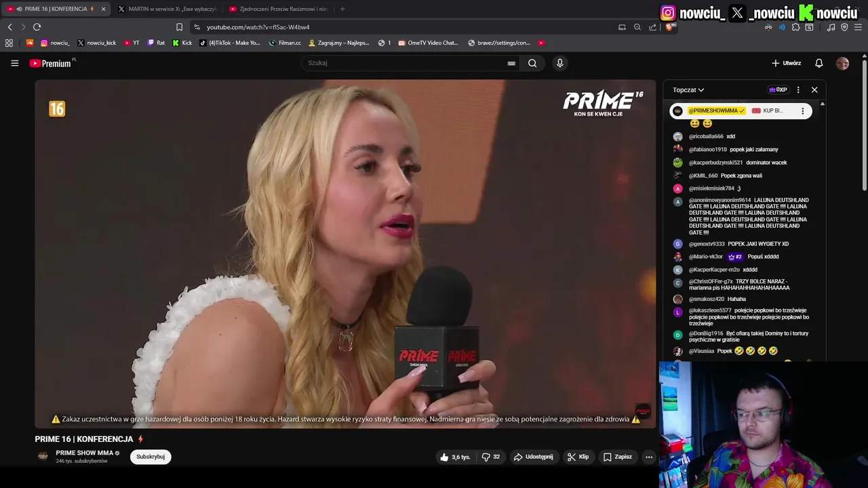Open the nowciu_ Instagram bookmark
Screen dimensions: 868x488
coord(55,43)
